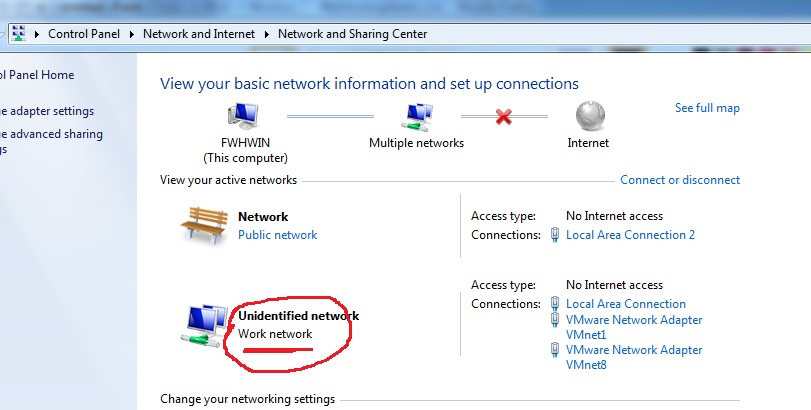Click the adapter icon beside Local Area Connection
Viewport: 811px width, 410px height.
555,303
